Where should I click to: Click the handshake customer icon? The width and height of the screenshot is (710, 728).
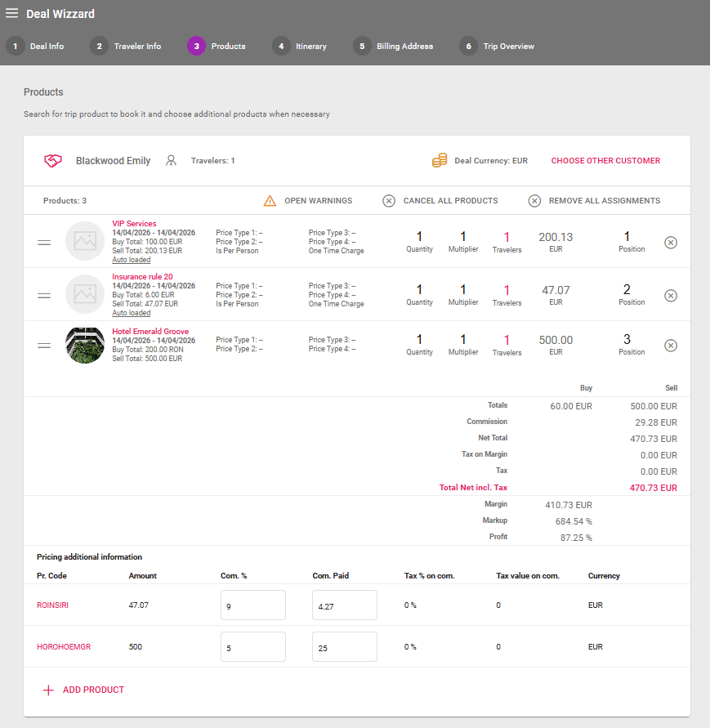click(x=53, y=161)
